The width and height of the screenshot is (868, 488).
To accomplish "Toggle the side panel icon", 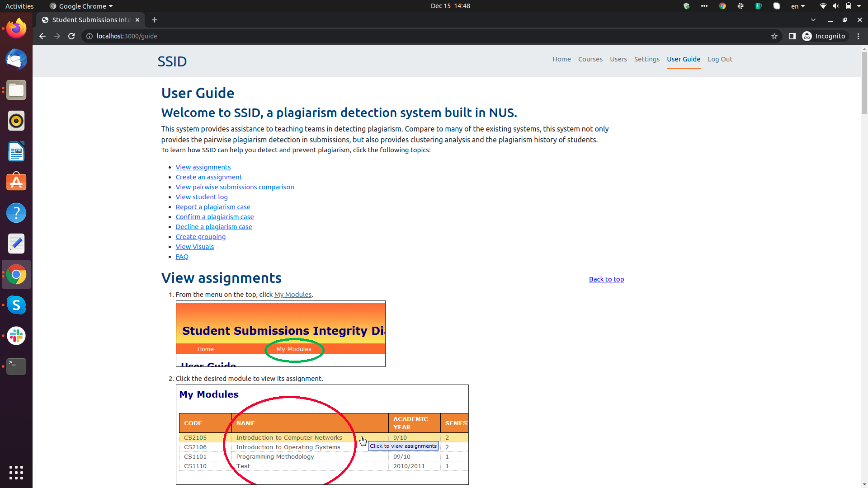I will pos(792,36).
